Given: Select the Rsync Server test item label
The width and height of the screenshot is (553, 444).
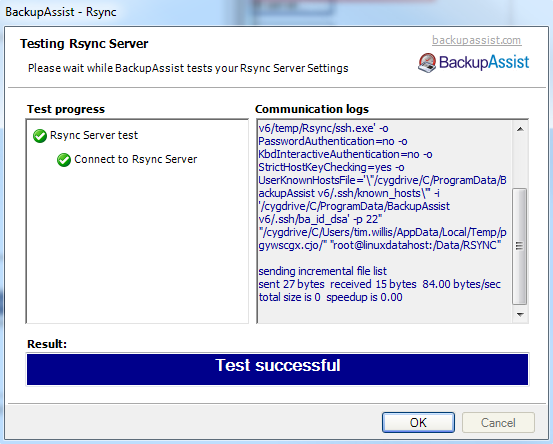Looking at the screenshot, I should click(x=94, y=135).
